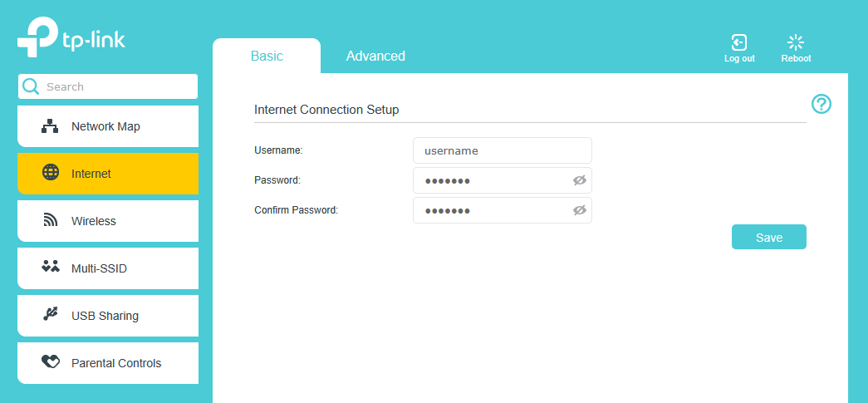
Task: Click the Save button
Action: coord(769,237)
